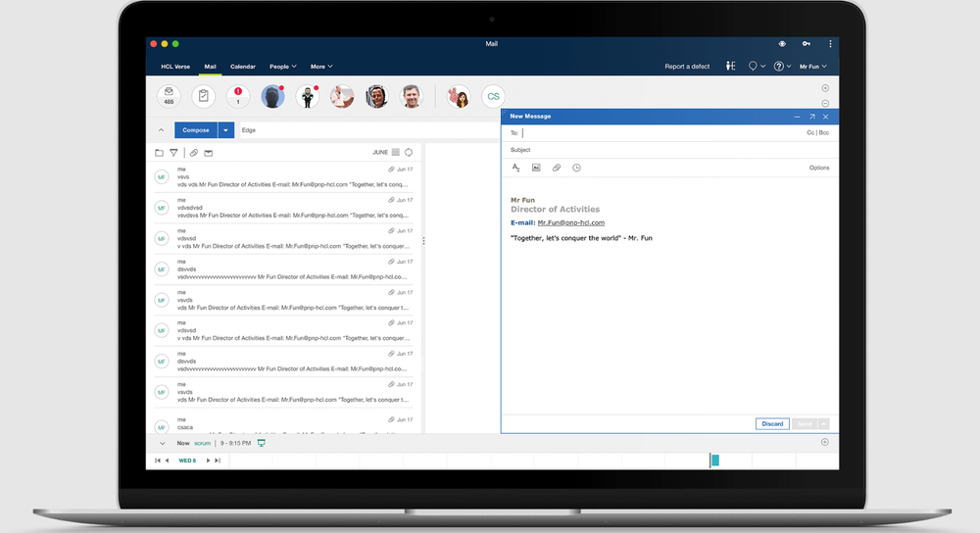Screen dimensions: 980x533
Task: Click the online meeting monitor icon
Action: click(262, 443)
